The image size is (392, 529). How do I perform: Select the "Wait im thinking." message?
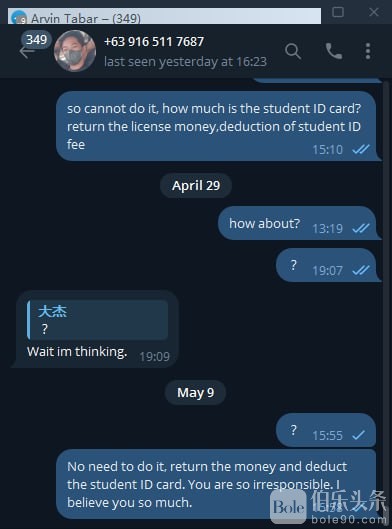pos(77,352)
